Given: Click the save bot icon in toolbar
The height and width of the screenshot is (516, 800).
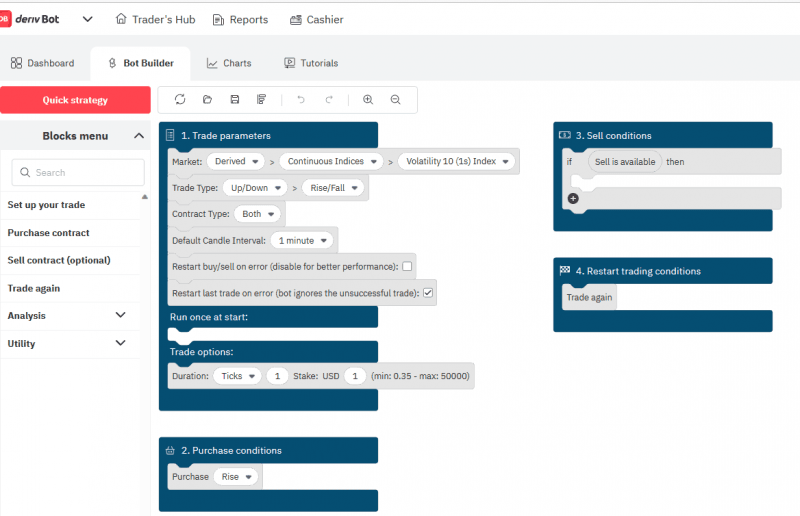Looking at the screenshot, I should [235, 100].
